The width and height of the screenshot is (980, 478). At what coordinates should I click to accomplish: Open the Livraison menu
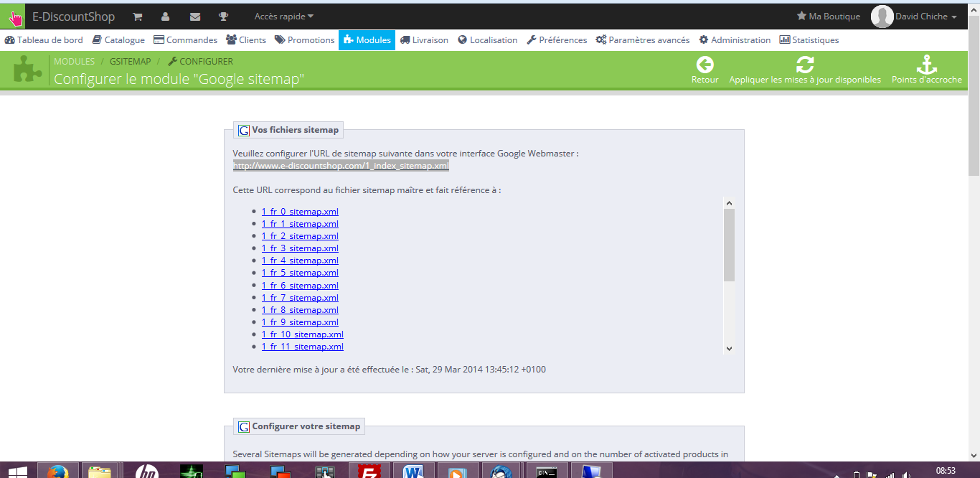tap(425, 40)
